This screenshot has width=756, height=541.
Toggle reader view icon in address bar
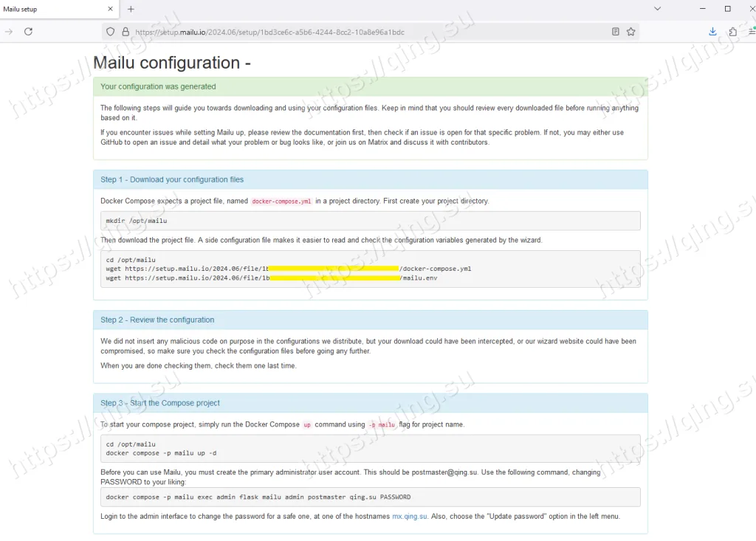(x=615, y=32)
